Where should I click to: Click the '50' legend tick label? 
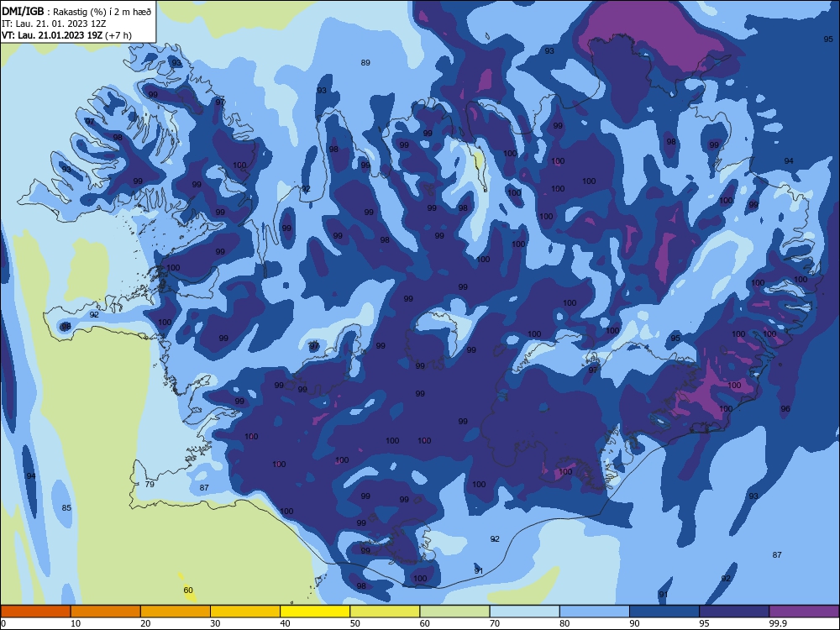(354, 623)
